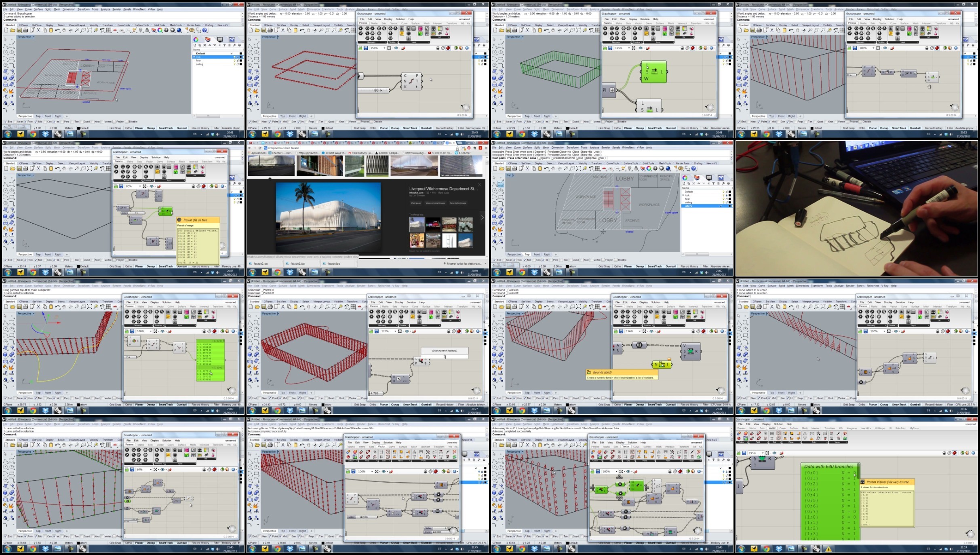Reload the Chrome page with the reload icon
The width and height of the screenshot is (980, 555).
260,148
